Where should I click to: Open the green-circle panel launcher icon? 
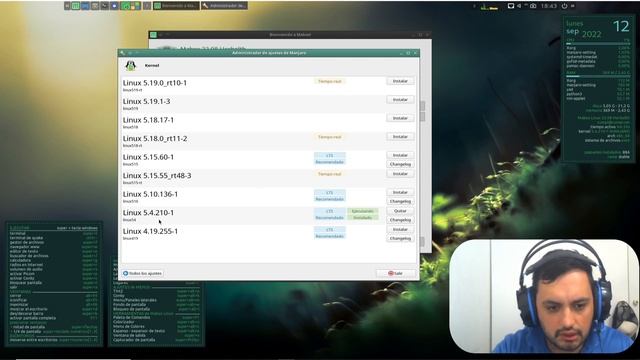click(126, 6)
